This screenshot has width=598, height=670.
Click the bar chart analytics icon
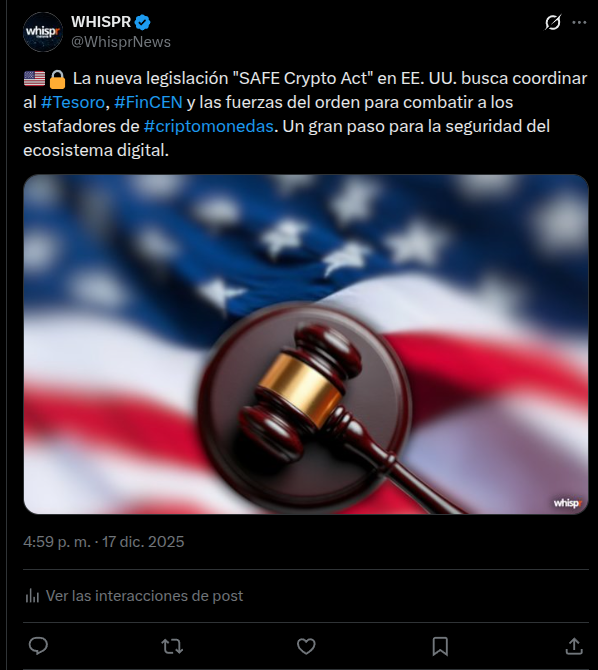coord(32,596)
